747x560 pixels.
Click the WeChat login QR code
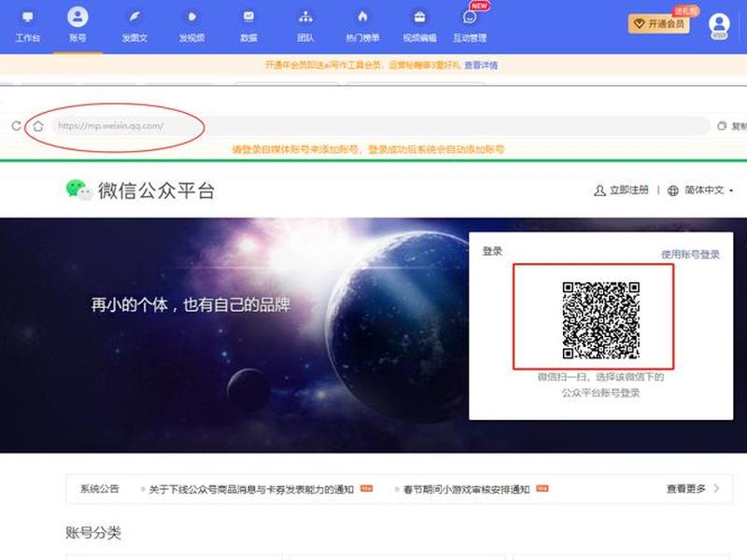click(600, 320)
